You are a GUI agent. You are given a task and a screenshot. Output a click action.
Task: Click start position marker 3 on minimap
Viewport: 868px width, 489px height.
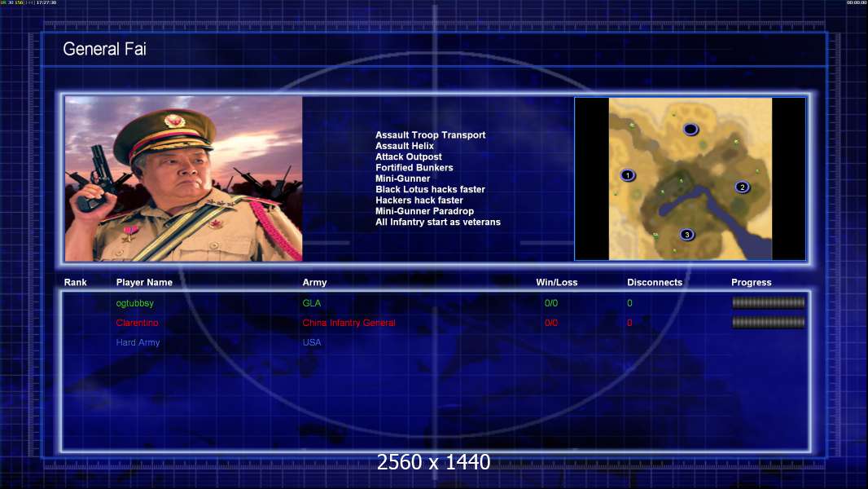point(687,235)
